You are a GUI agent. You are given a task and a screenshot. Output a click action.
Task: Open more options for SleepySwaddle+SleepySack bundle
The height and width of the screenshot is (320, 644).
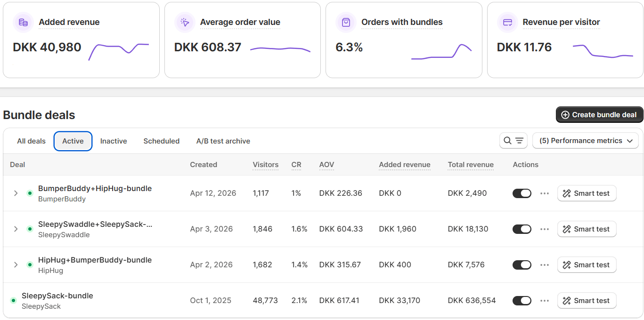click(x=545, y=229)
